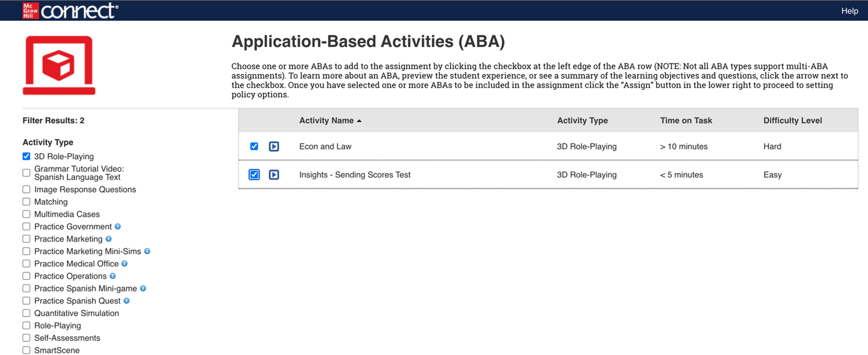Tick the plain Role-Playing filter checkbox

(x=26, y=326)
